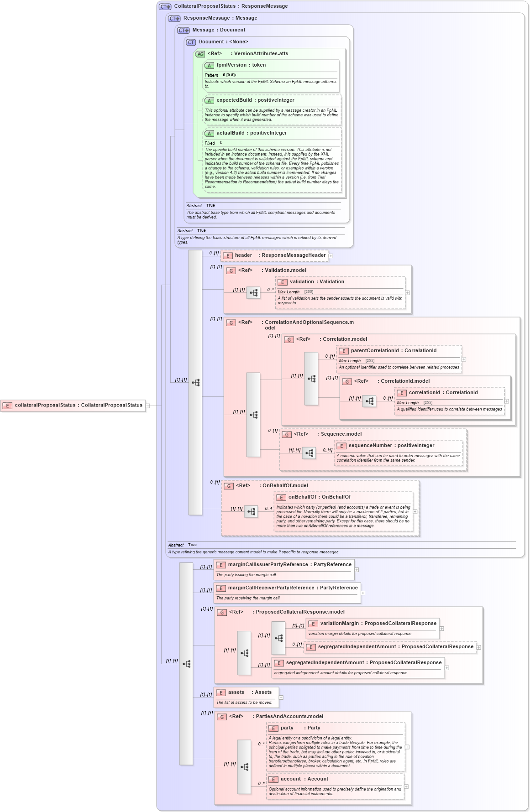Click the CT icon beside Document : <None>
Image resolution: width=530 pixels, height=812 pixels.
pos(191,42)
